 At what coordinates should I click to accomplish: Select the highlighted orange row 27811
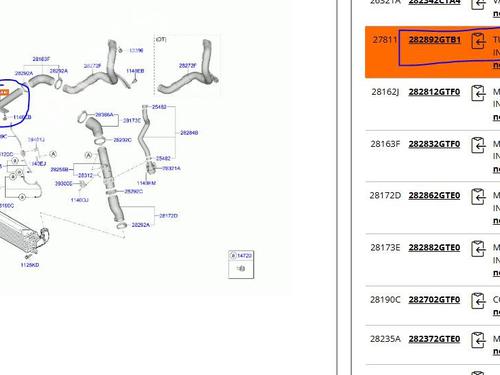tap(433, 52)
